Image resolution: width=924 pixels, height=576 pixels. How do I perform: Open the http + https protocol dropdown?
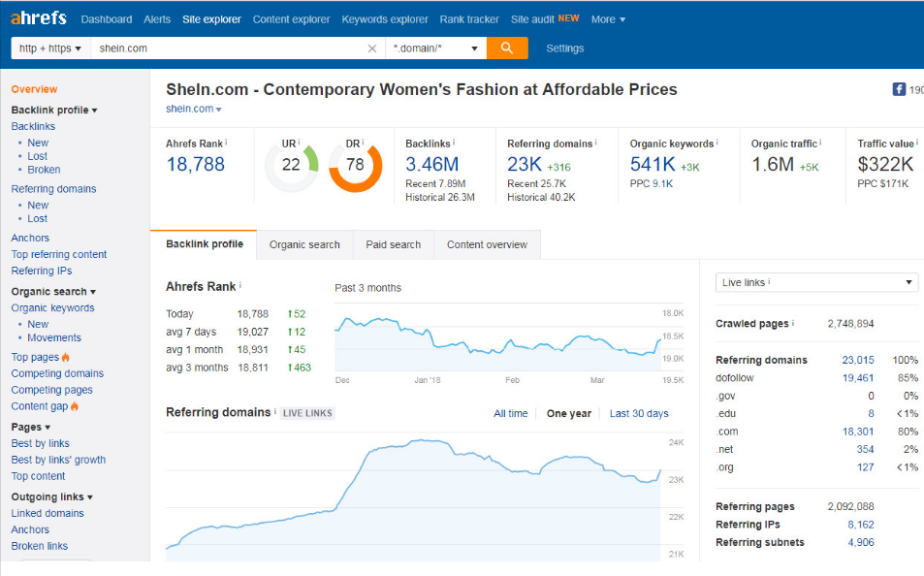(50, 48)
